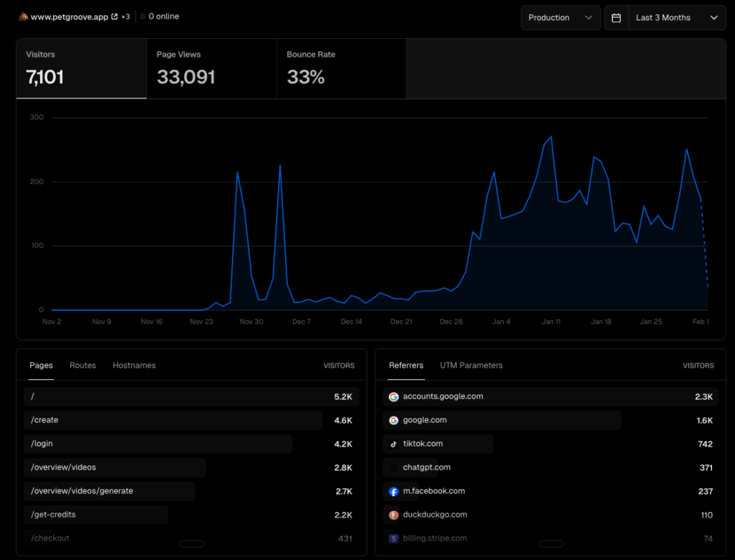Click the DuckDuckGo referrer icon
Screen dimensions: 735x560
(393, 515)
